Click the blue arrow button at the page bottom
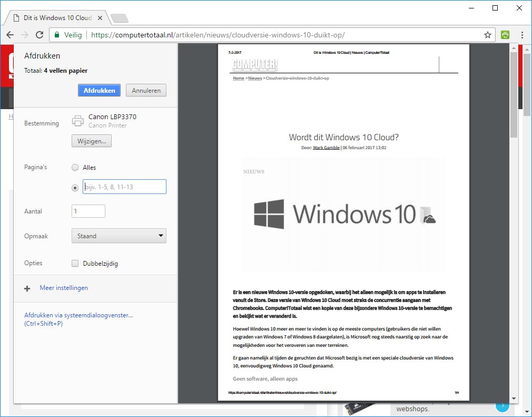This screenshot has width=532, height=417. pos(503,405)
